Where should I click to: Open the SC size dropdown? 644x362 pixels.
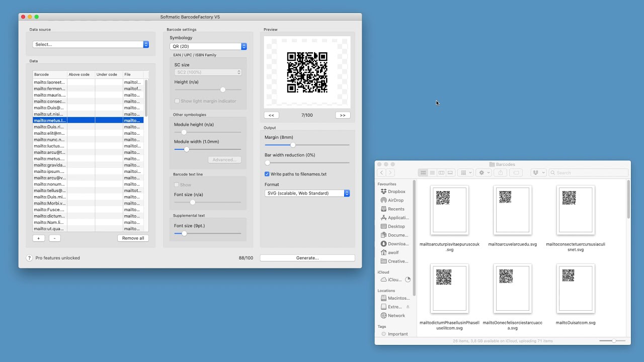point(208,72)
